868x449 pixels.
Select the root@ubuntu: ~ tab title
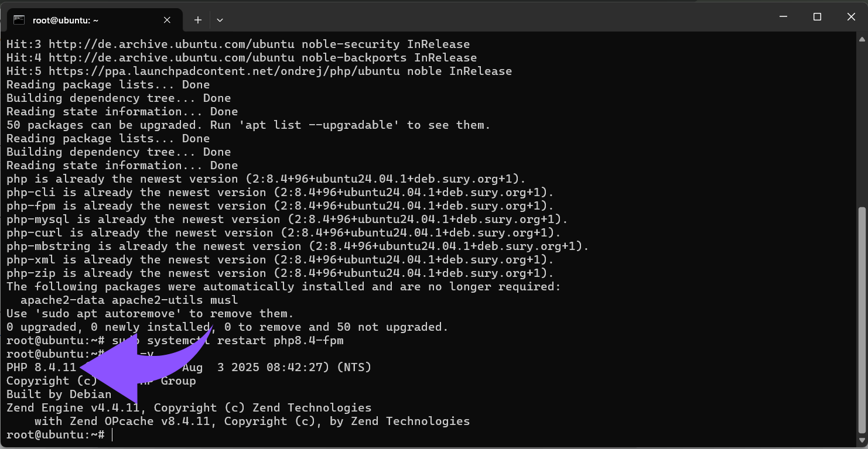[x=66, y=20]
